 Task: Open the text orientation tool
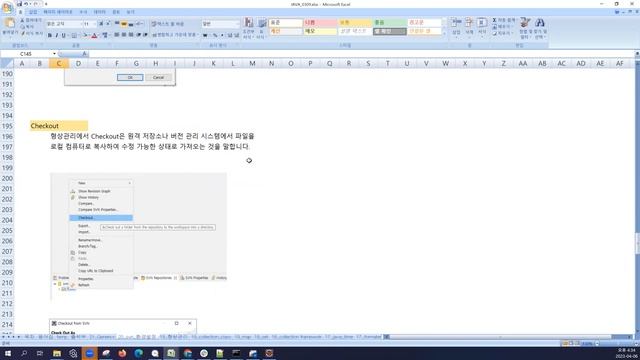pos(140,24)
